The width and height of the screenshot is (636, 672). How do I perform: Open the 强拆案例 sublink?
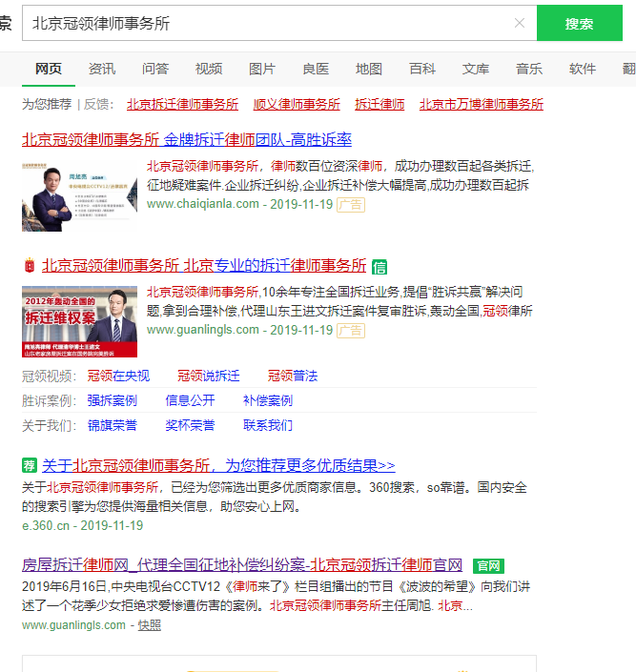pyautogui.click(x=112, y=400)
